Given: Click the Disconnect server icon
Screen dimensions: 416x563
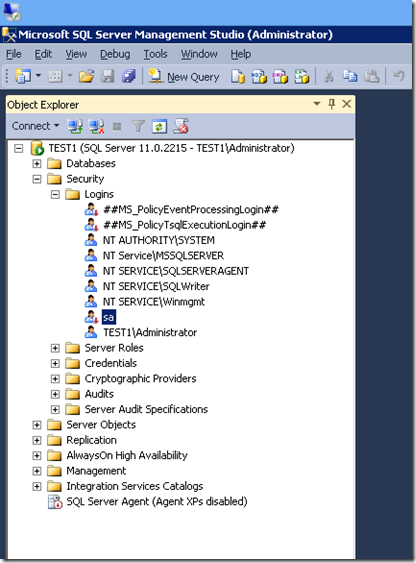Looking at the screenshot, I should pos(97,126).
